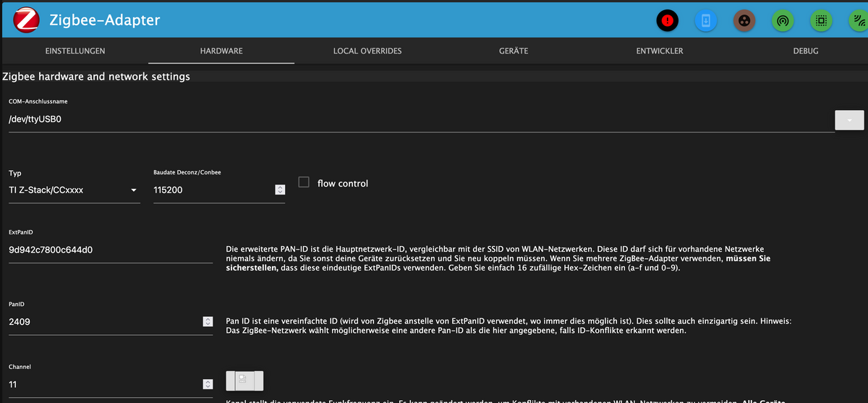Click the ExtPanID field 9d942c7800c644d0
Image resolution: width=868 pixels, height=403 pixels.
[x=111, y=250]
